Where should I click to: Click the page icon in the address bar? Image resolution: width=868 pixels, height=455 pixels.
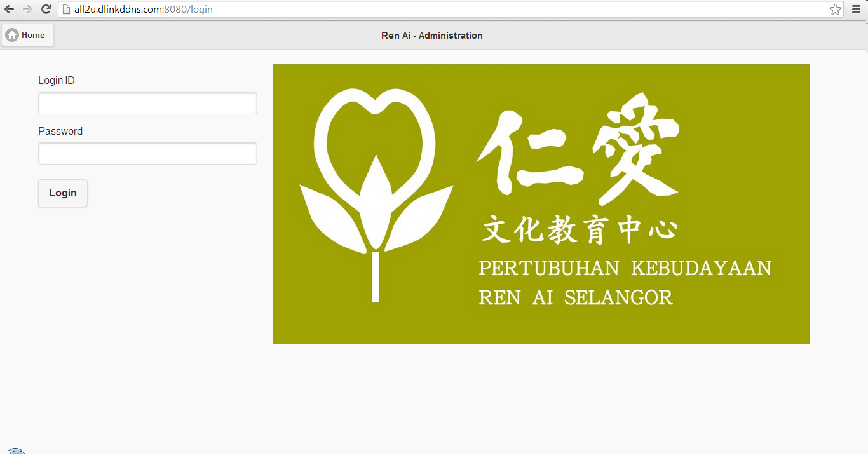click(x=66, y=9)
